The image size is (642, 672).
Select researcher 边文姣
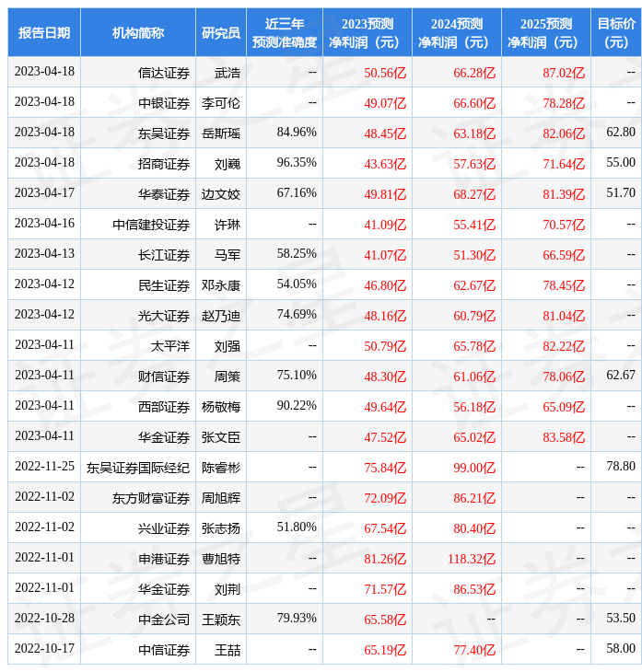click(x=221, y=194)
